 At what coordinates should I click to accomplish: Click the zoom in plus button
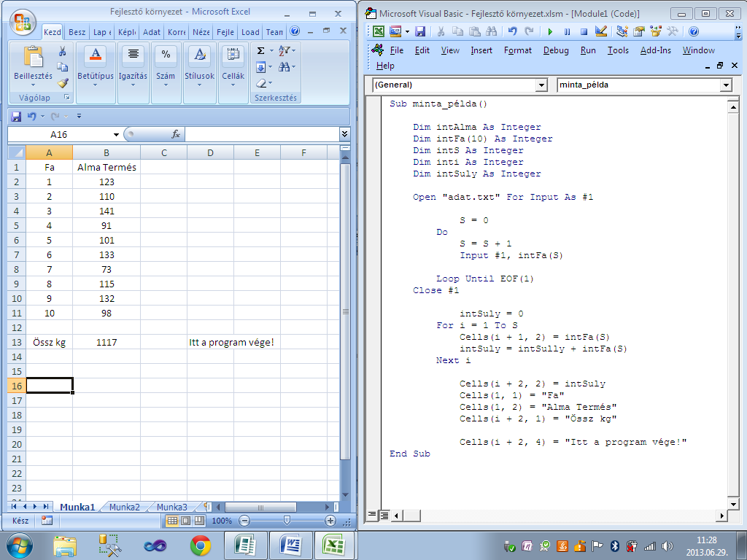(x=330, y=521)
